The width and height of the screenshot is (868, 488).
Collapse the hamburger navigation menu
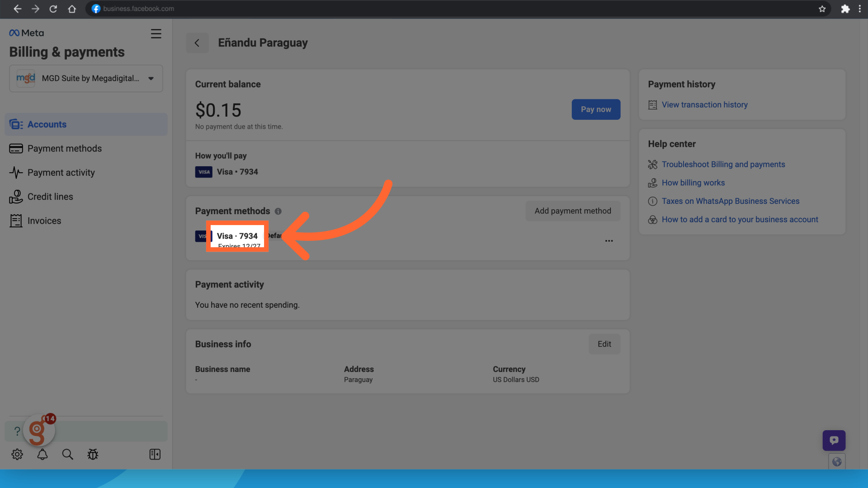[x=156, y=34]
